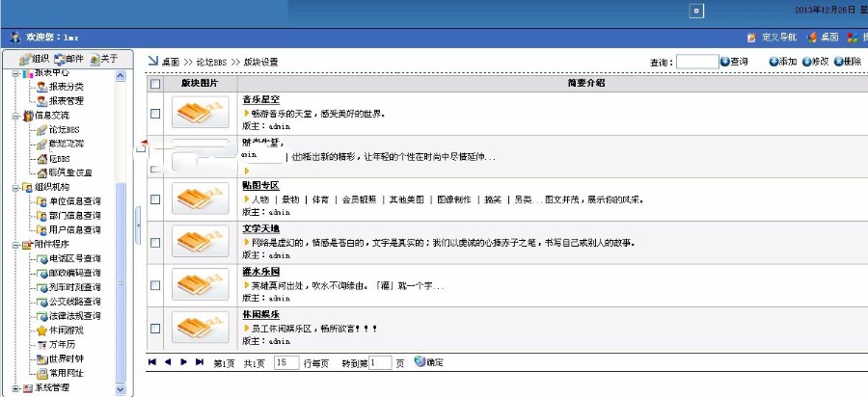Switch to the 邮件 sidebar tab
868x397 pixels.
(69, 59)
